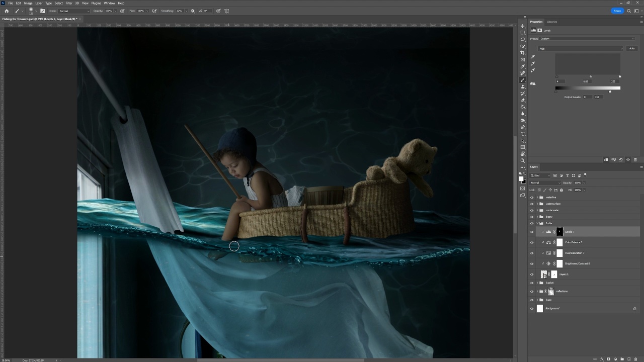Click the Auto button in Levels

coord(632,49)
